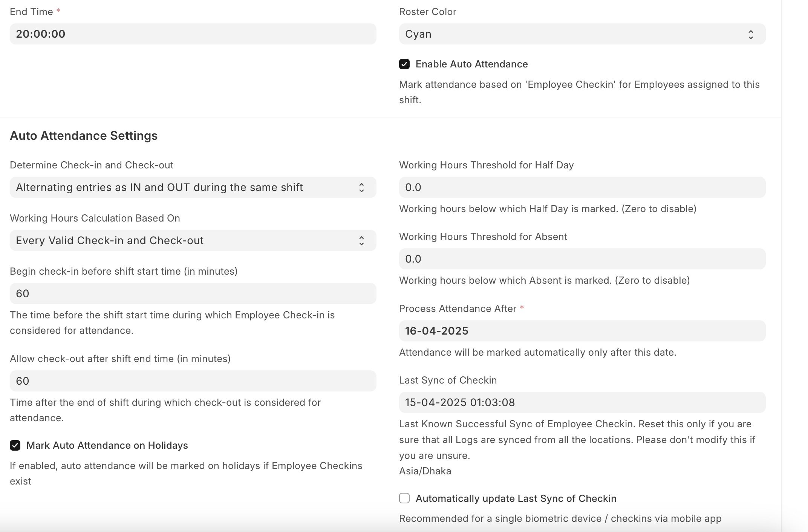808x532 pixels.
Task: Open Determine Check-in and Check-out dropdown
Action: (x=193, y=187)
